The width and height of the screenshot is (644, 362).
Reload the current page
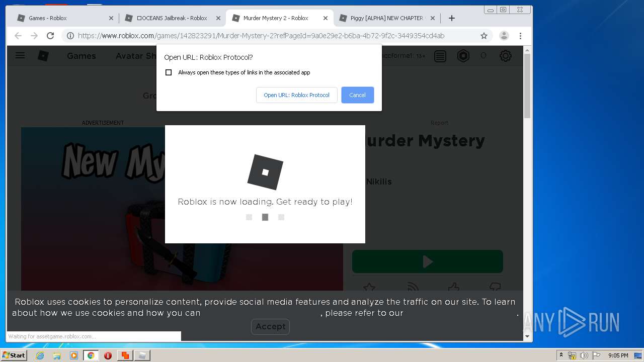[x=50, y=36]
